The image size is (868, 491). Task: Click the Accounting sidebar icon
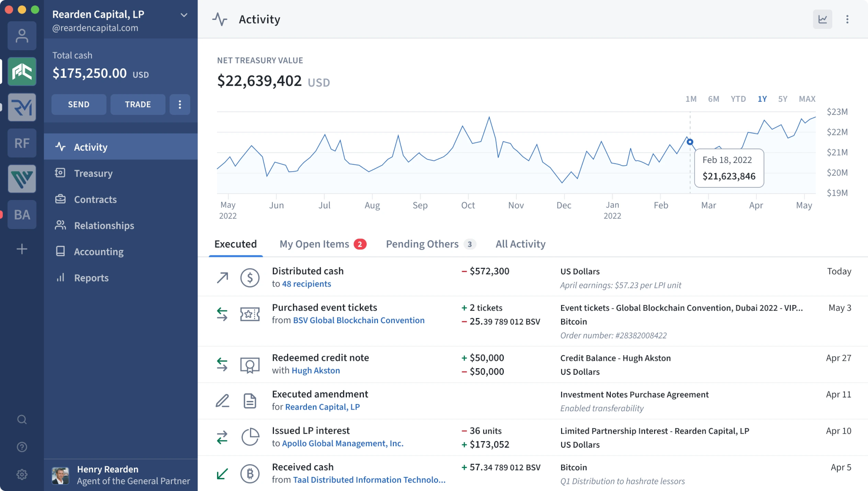click(x=61, y=251)
